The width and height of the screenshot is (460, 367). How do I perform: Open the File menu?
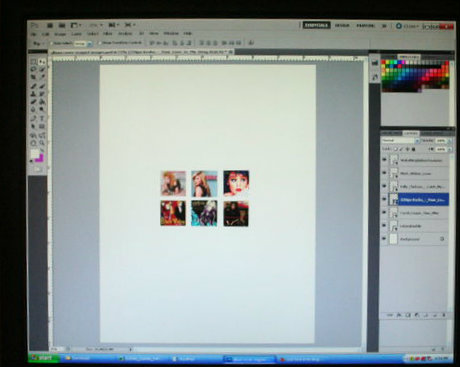[x=34, y=34]
